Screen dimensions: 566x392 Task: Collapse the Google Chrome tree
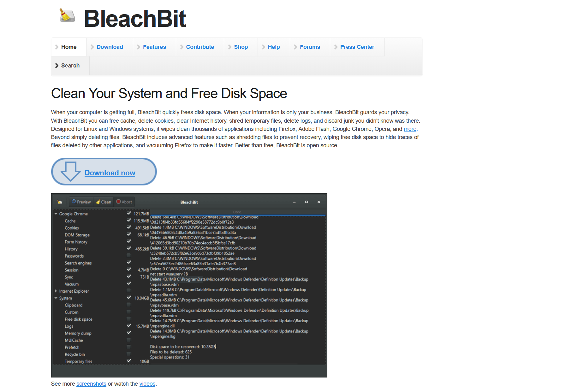(x=56, y=214)
